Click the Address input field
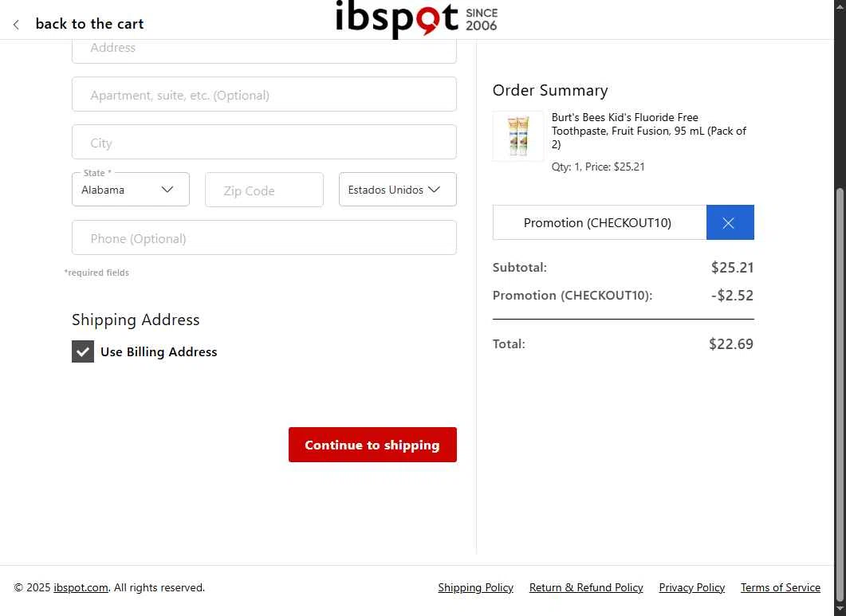Image resolution: width=846 pixels, height=616 pixels. [x=264, y=49]
